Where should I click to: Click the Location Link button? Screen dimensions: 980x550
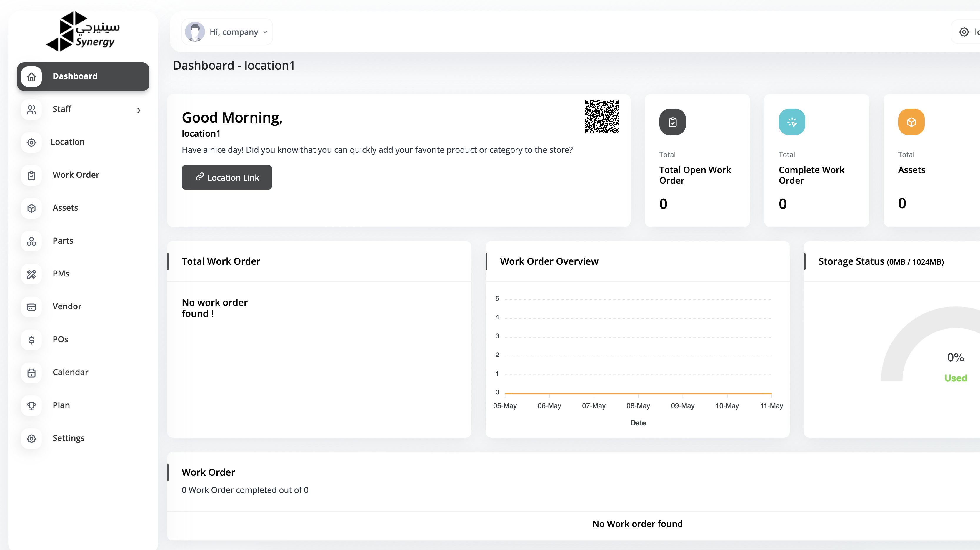(227, 177)
